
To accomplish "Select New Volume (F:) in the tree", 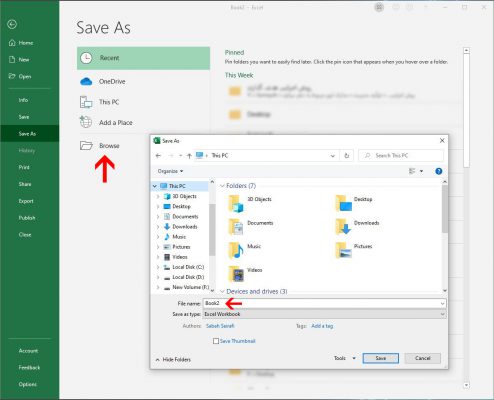I will pos(190,287).
